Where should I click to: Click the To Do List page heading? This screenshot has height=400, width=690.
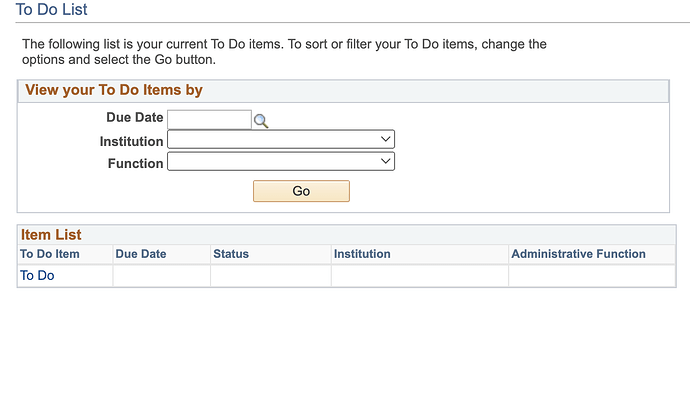pos(52,10)
